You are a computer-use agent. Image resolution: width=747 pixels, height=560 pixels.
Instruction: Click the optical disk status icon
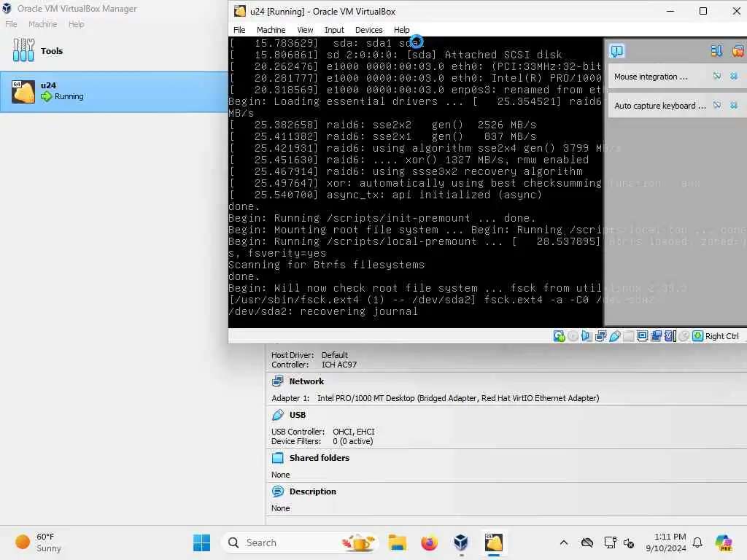click(x=573, y=336)
